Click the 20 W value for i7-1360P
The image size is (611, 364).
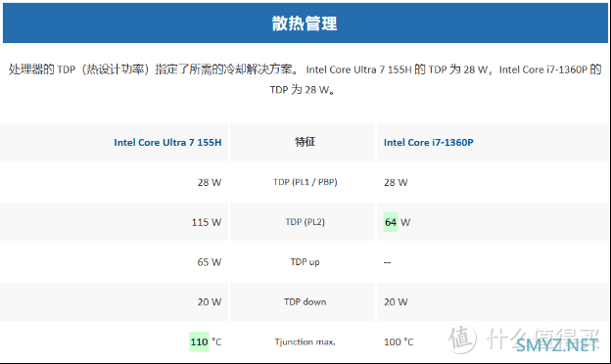point(396,301)
